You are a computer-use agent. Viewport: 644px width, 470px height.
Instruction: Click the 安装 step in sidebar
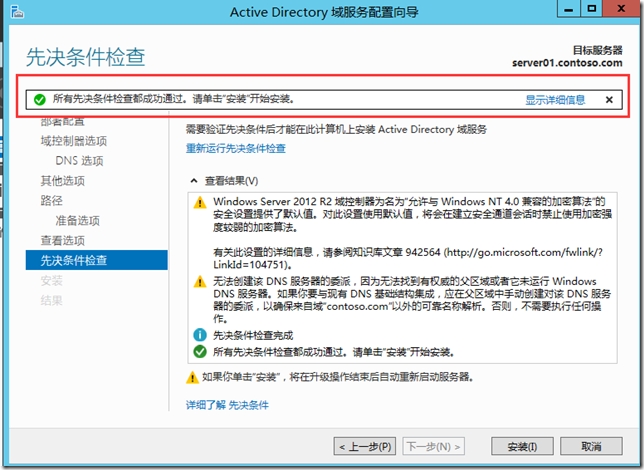51,281
